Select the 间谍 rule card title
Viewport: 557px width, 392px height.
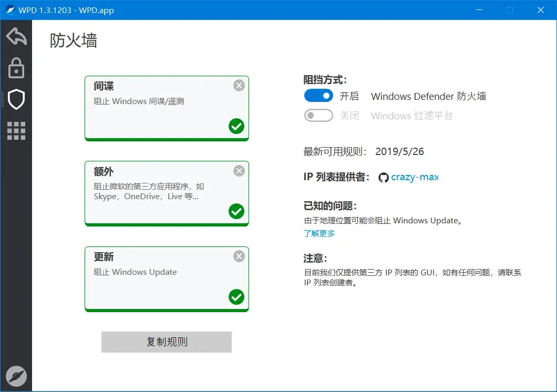click(104, 86)
